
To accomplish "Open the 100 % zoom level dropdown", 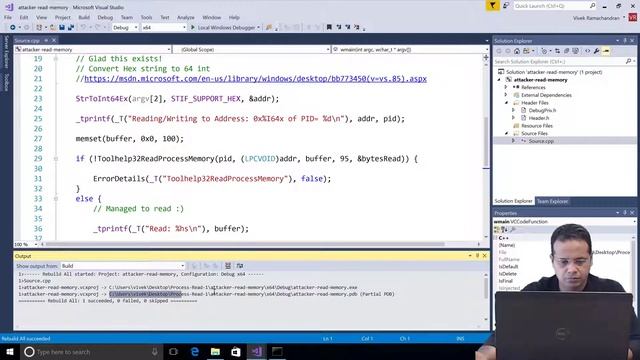I will click(26, 244).
